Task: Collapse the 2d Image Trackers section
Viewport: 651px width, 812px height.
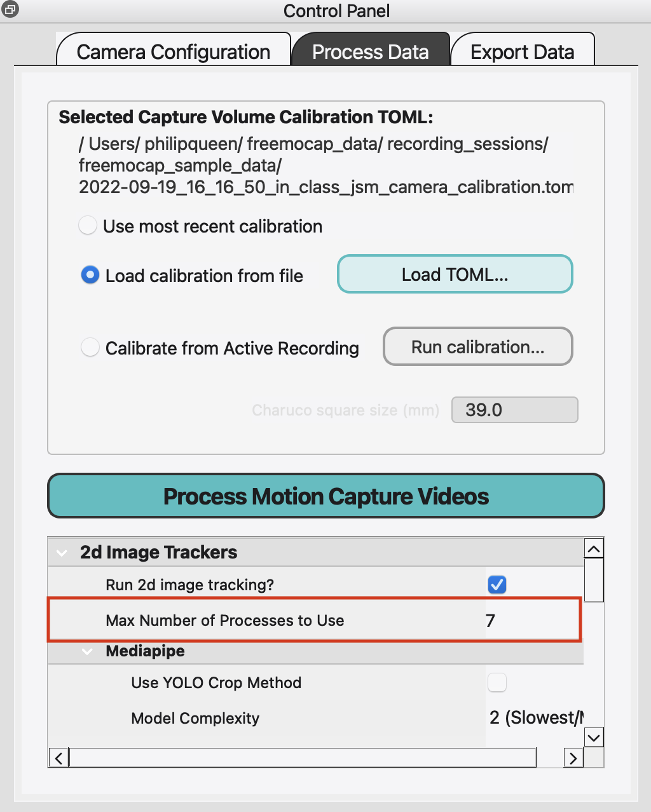Action: pos(62,553)
